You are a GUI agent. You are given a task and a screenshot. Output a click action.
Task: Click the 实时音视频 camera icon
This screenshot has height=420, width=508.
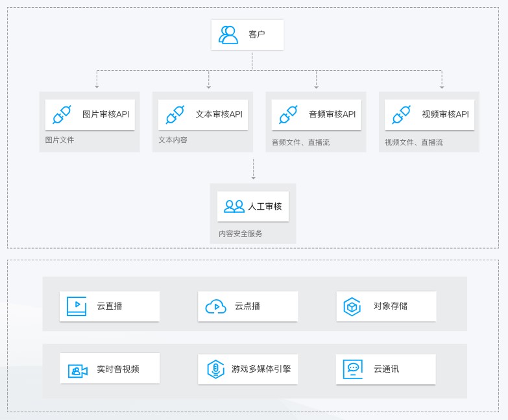point(78,371)
